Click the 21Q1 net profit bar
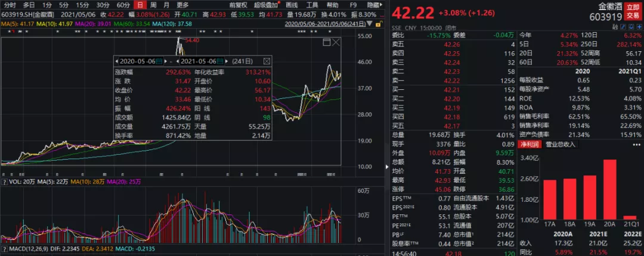Image resolution: width=644 pixels, height=256 pixels. (x=629, y=217)
